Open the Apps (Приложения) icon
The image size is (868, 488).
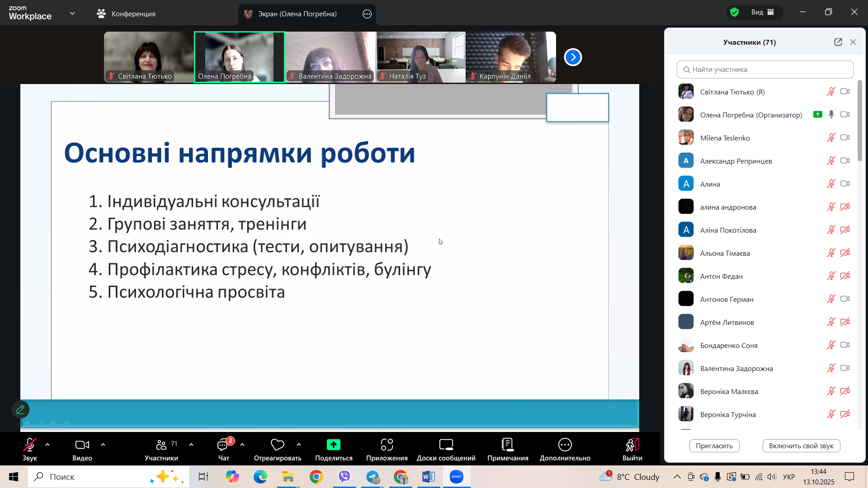[387, 445]
